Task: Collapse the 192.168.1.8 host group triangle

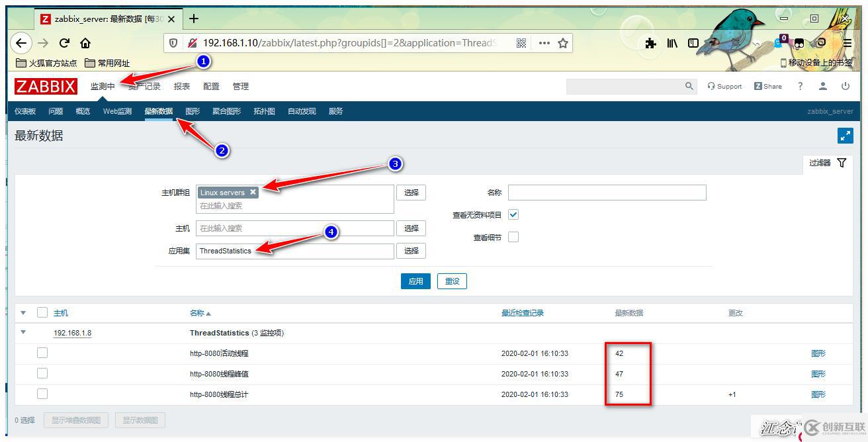Action: 24,332
